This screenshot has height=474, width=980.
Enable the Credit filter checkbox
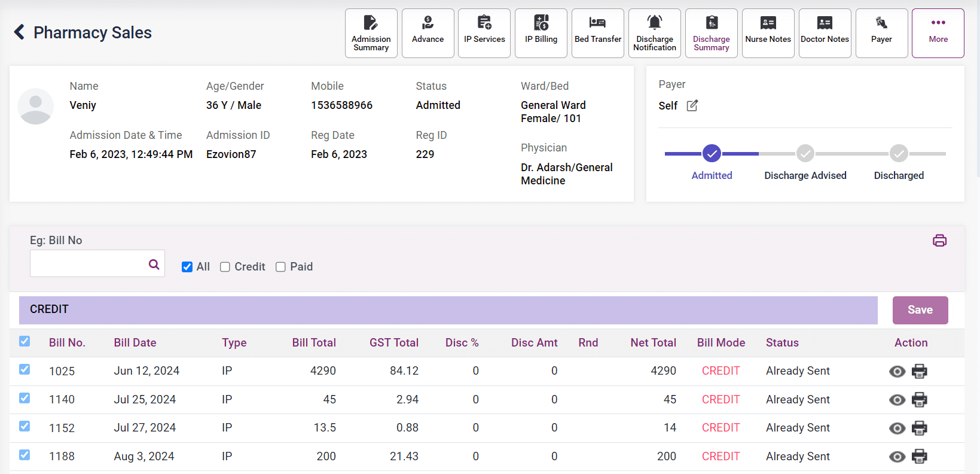coord(225,267)
